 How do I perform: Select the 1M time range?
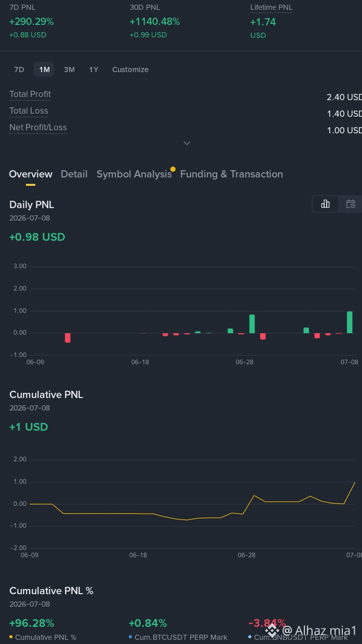pyautogui.click(x=44, y=70)
